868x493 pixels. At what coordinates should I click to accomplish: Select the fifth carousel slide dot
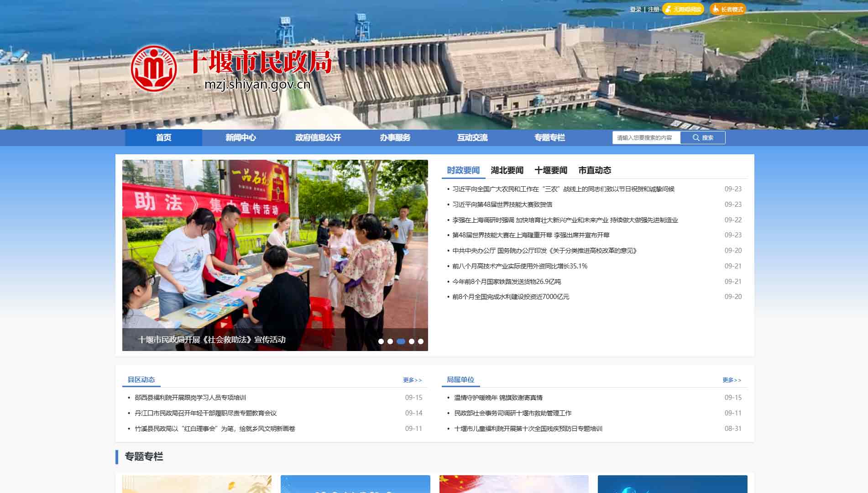click(x=421, y=341)
